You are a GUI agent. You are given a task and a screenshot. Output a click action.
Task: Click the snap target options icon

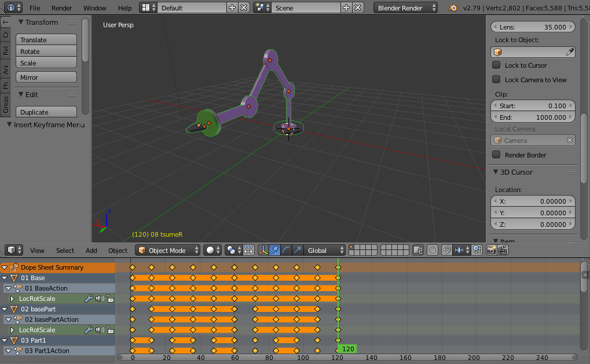pyautogui.click(x=477, y=250)
